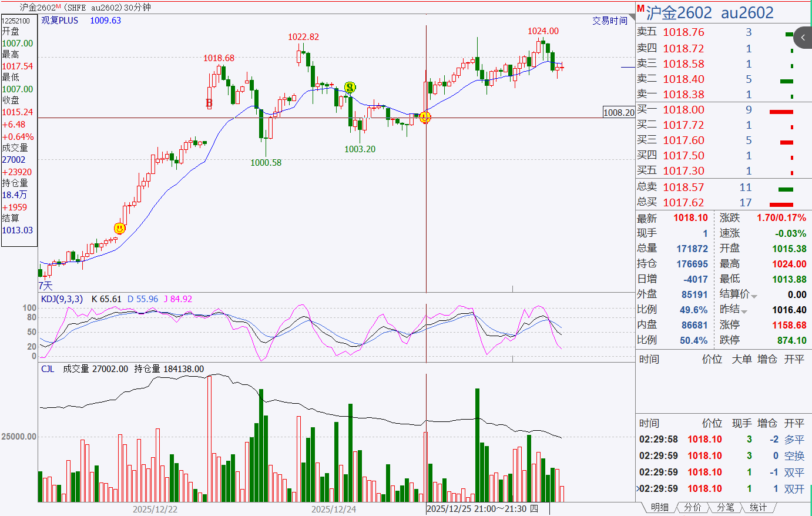
Task: Click the 1008.20 price tag on axis
Action: tap(619, 112)
